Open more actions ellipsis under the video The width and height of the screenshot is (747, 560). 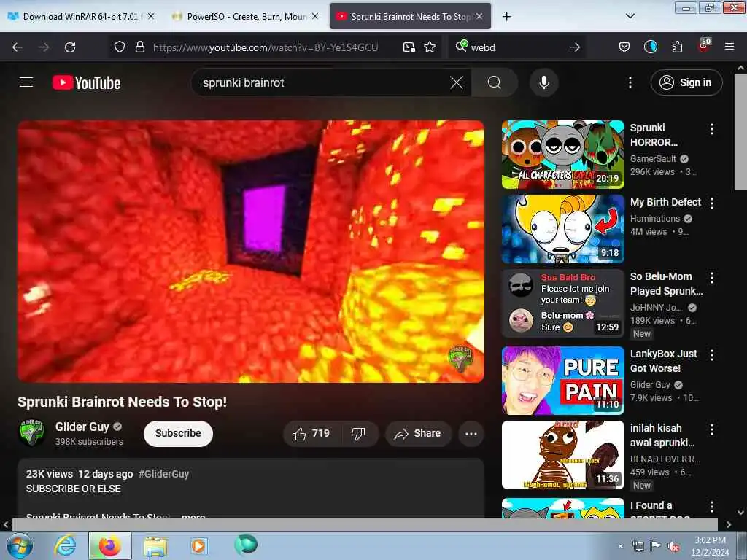pyautogui.click(x=471, y=434)
